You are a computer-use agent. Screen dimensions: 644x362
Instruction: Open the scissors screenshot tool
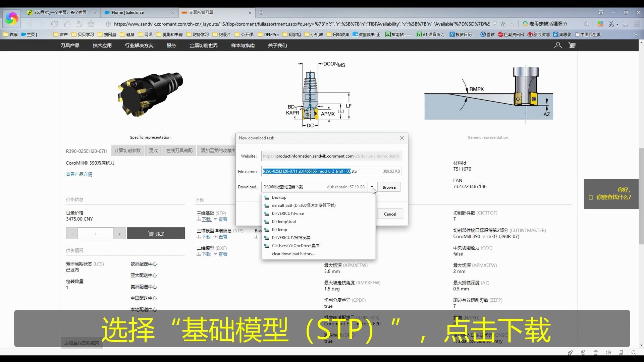(611, 24)
